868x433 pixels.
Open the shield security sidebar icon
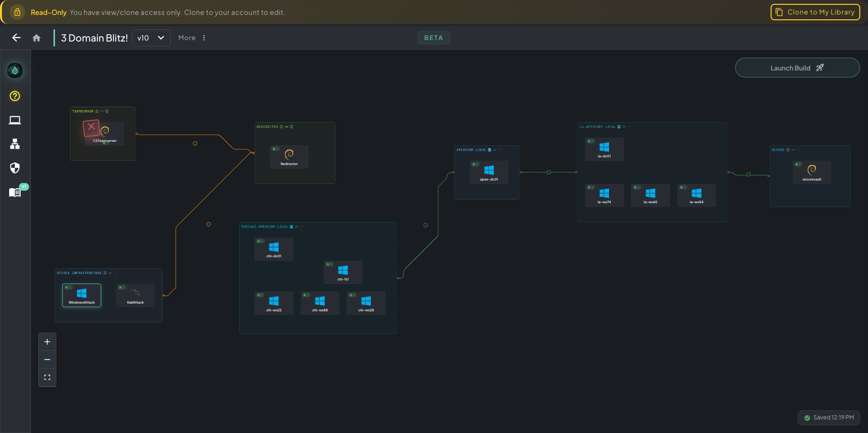tap(15, 168)
